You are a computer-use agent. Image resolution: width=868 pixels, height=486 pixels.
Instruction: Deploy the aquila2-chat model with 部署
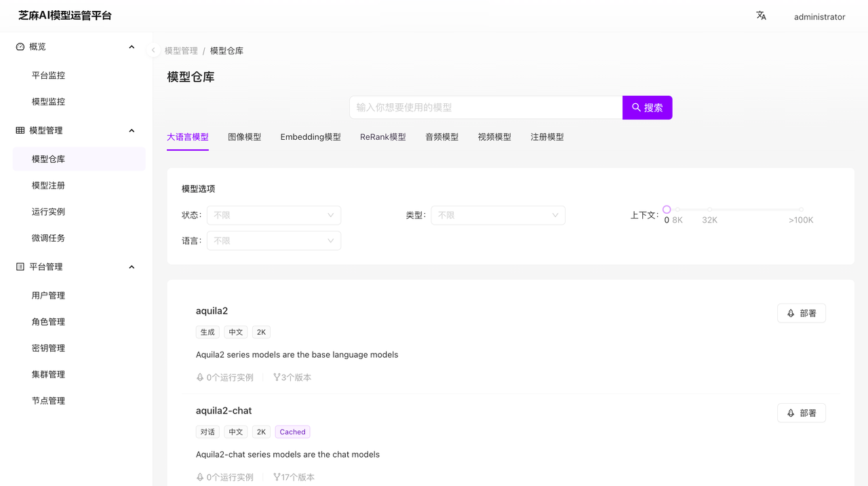tap(802, 413)
